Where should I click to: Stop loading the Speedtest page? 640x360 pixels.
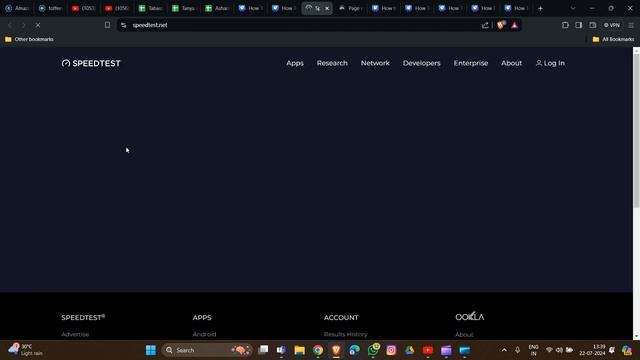tap(38, 25)
